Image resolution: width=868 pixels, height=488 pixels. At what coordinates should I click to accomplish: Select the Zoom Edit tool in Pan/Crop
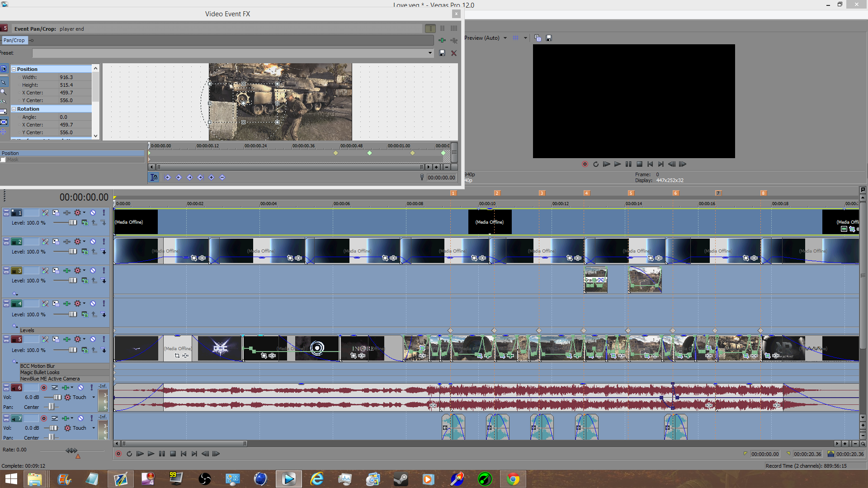(4, 92)
